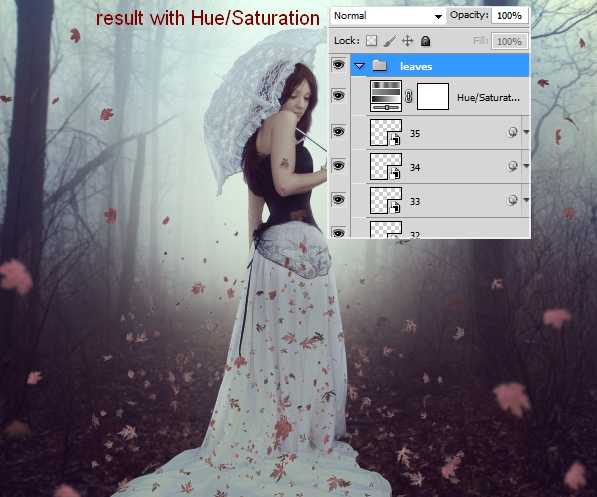
Task: Hide the leaves group using eye icon
Action: (x=338, y=65)
